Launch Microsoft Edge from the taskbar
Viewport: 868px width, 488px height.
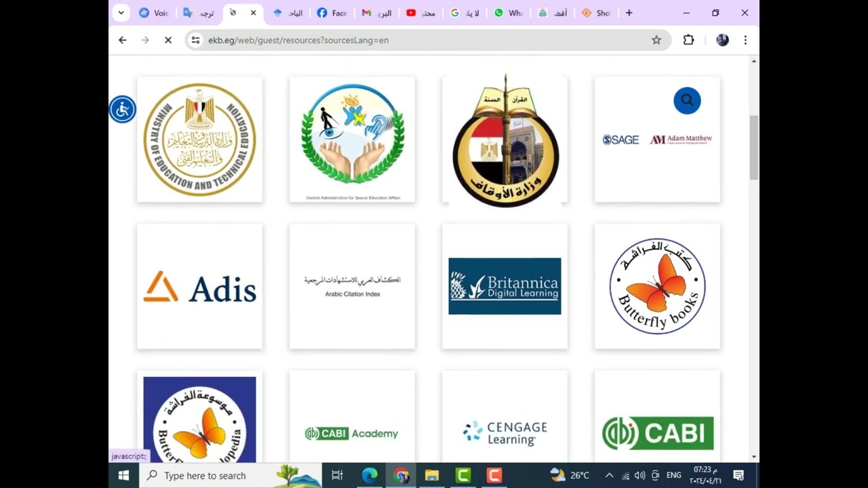pos(369,476)
